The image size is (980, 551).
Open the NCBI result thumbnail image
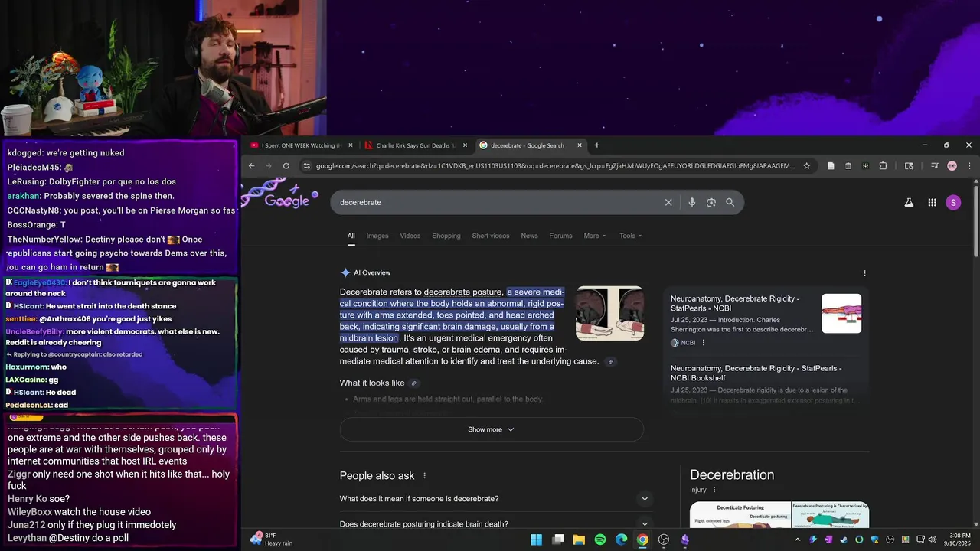[x=841, y=313]
